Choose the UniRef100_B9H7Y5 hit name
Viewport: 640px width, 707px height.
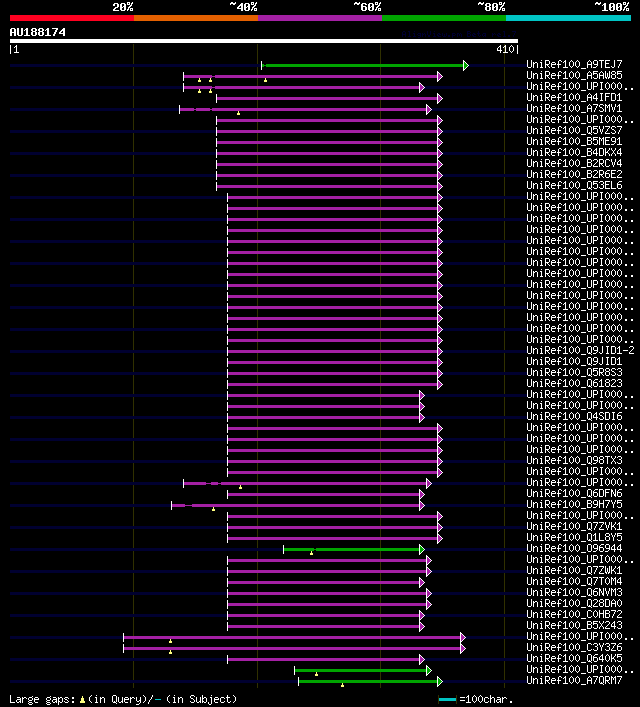click(x=574, y=504)
